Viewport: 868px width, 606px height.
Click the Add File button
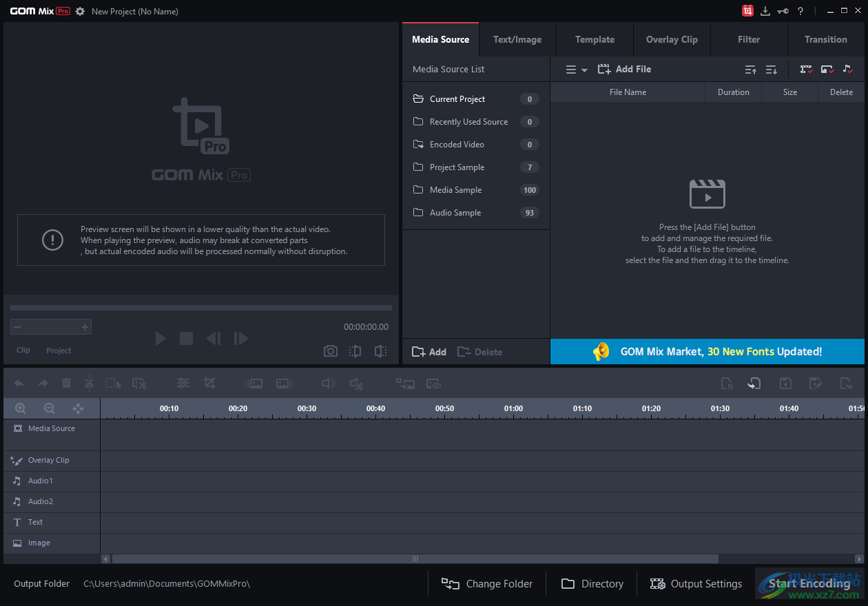[x=624, y=69]
